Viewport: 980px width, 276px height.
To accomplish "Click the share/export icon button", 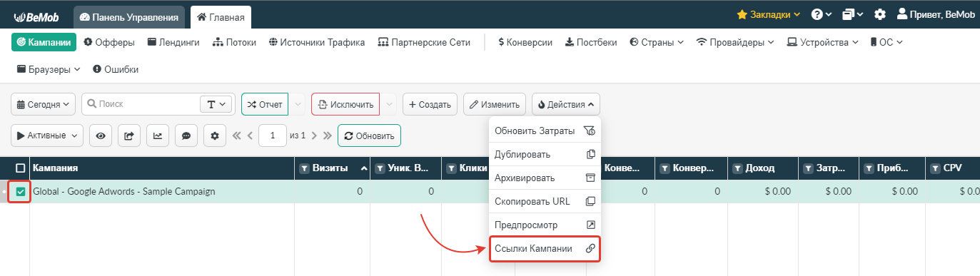I will pos(129,136).
